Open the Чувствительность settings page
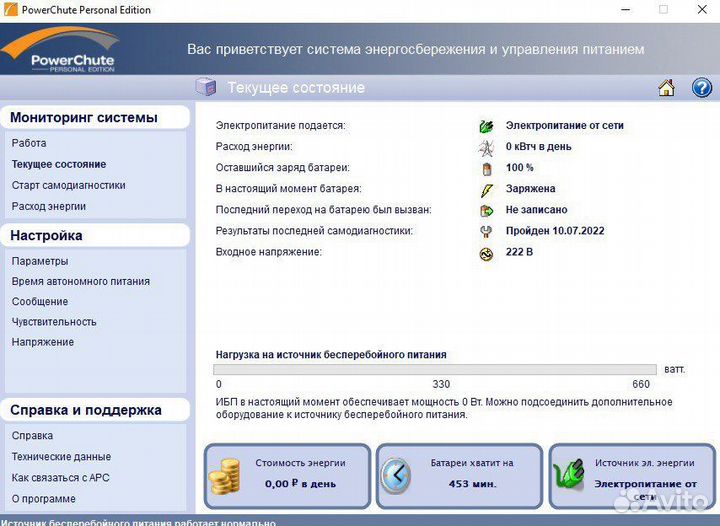Screen dimensions: 720x526 (x=54, y=322)
